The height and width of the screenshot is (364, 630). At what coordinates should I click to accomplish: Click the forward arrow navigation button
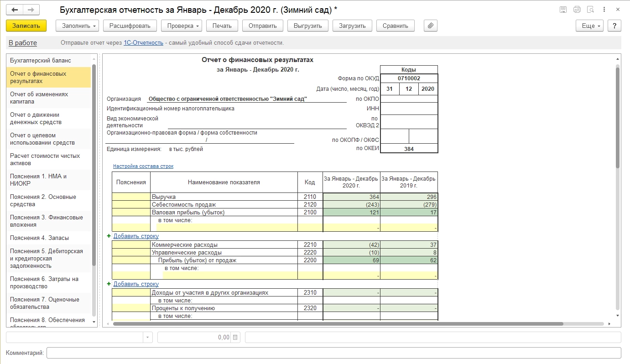click(31, 10)
